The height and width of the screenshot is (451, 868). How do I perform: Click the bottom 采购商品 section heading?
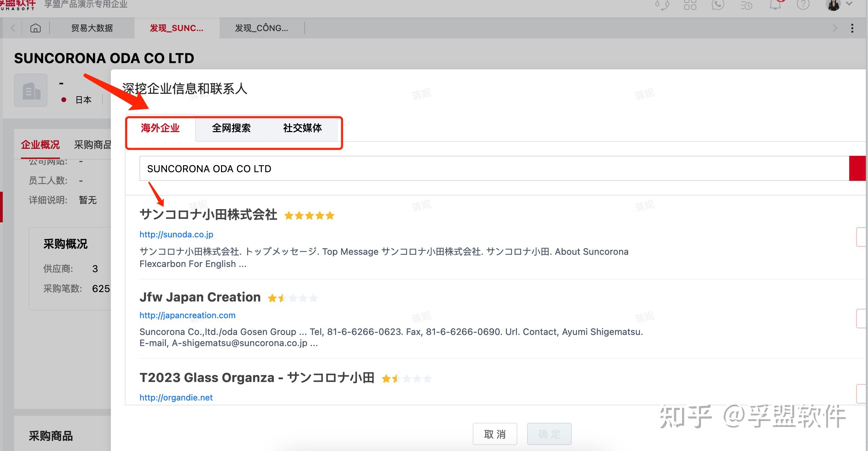51,436
